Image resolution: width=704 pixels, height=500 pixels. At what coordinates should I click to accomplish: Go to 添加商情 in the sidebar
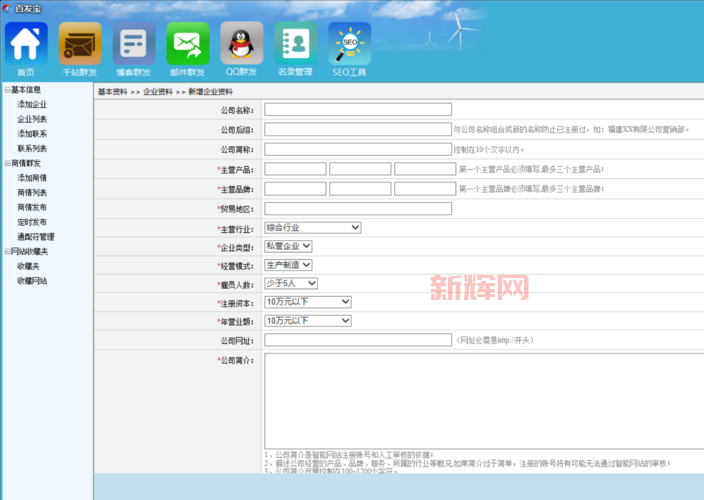32,178
